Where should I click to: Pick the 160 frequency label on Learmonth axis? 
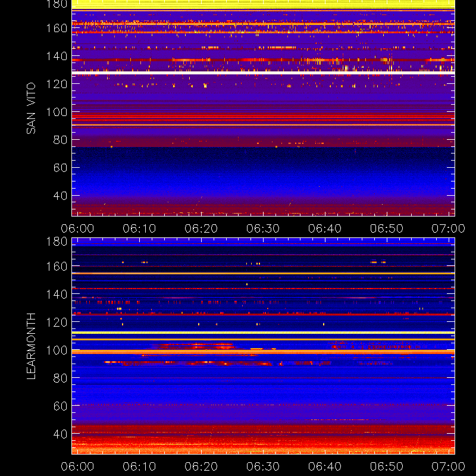[57, 266]
